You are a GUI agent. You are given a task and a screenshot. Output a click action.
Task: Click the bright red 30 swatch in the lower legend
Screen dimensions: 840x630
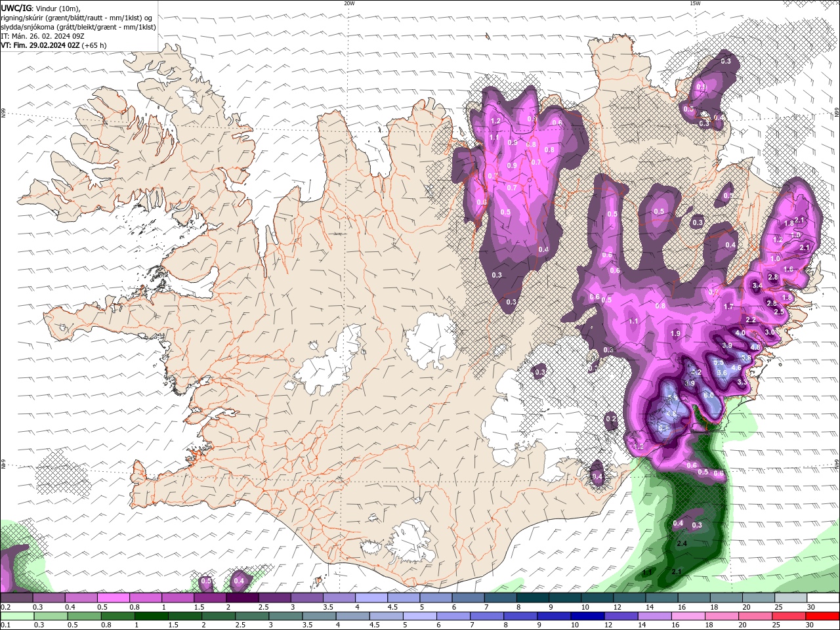(x=822, y=616)
